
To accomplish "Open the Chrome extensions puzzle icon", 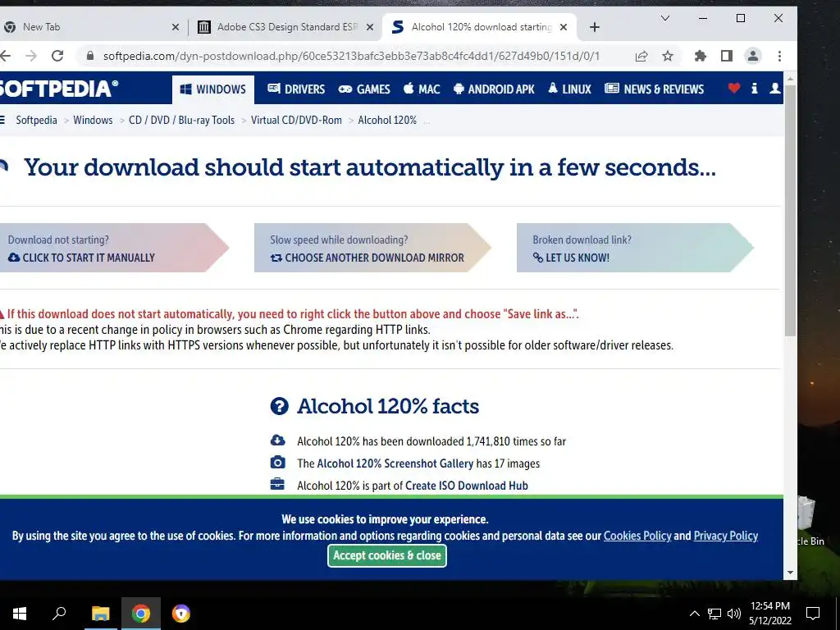I will pyautogui.click(x=701, y=56).
